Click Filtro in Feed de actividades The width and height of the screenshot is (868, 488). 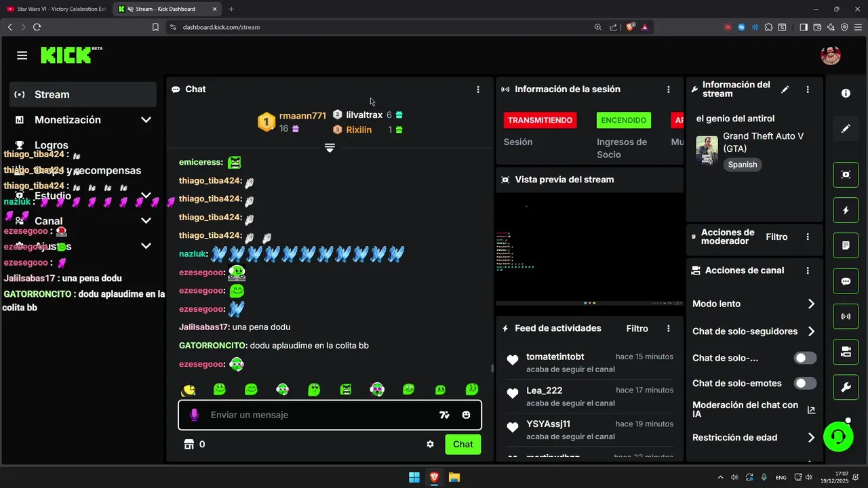pos(637,329)
